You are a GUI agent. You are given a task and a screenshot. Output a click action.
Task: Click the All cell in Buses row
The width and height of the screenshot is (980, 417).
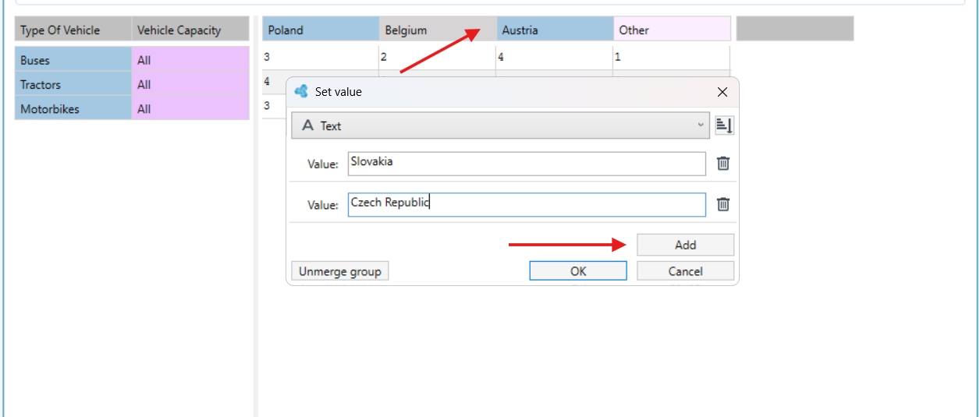pos(190,60)
